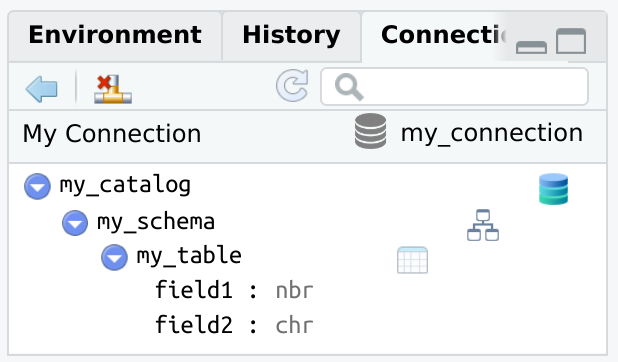Image resolution: width=618 pixels, height=362 pixels.
Task: Select the field2 column entry
Action: [234, 325]
